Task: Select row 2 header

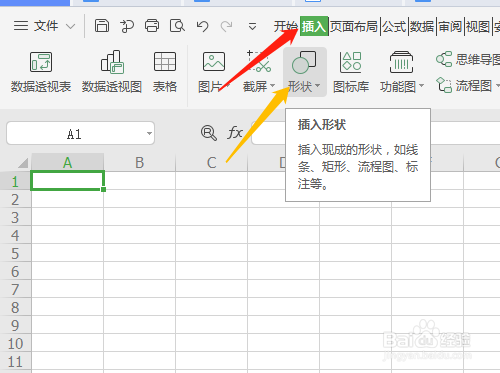Action: [15, 199]
